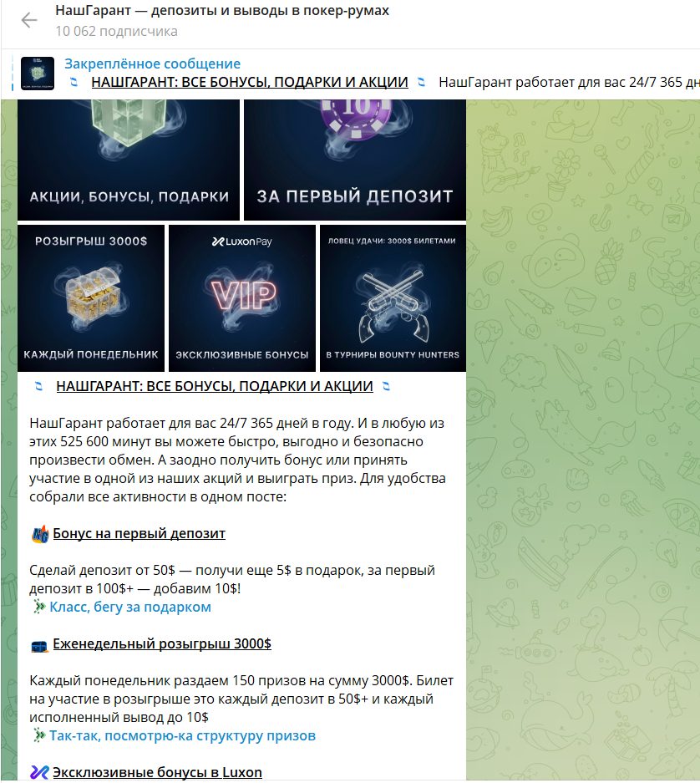Click the treasure chest emoji icon
The image size is (700, 783).
click(x=39, y=646)
